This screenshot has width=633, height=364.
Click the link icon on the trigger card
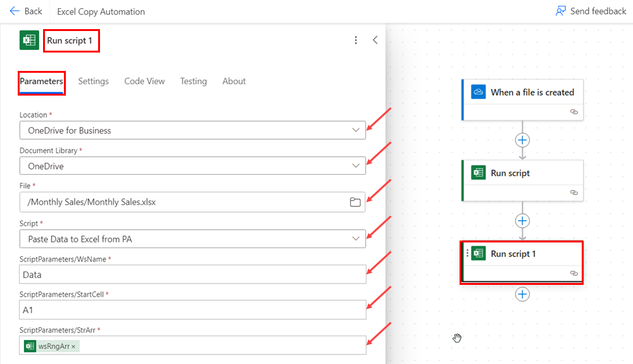coord(573,112)
